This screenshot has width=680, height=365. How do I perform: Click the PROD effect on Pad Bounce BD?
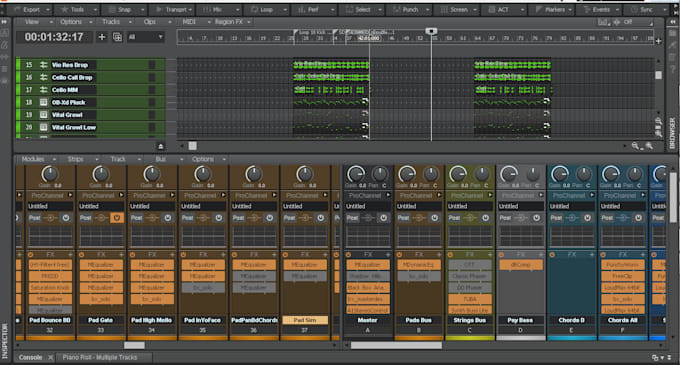[x=50, y=276]
